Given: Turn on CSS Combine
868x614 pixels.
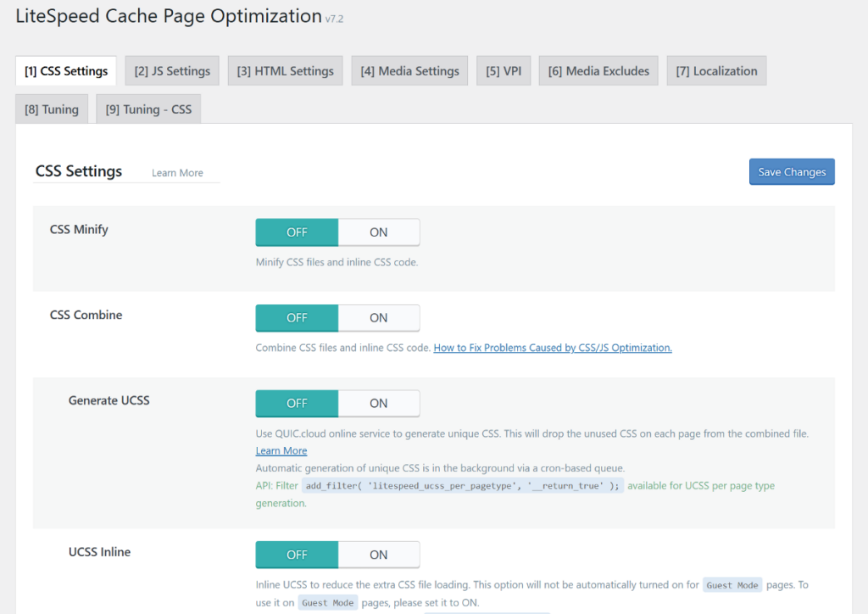Looking at the screenshot, I should point(379,317).
